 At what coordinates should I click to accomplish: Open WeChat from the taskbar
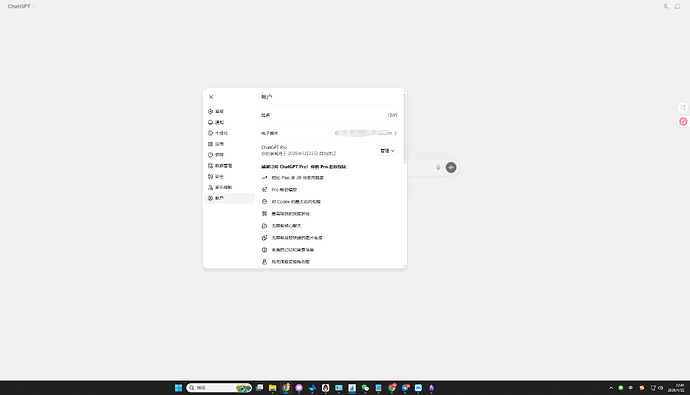click(x=365, y=388)
